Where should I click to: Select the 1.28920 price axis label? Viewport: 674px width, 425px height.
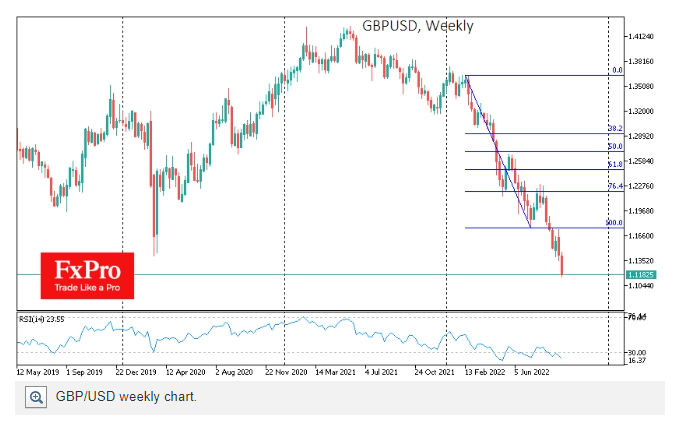[x=641, y=136]
